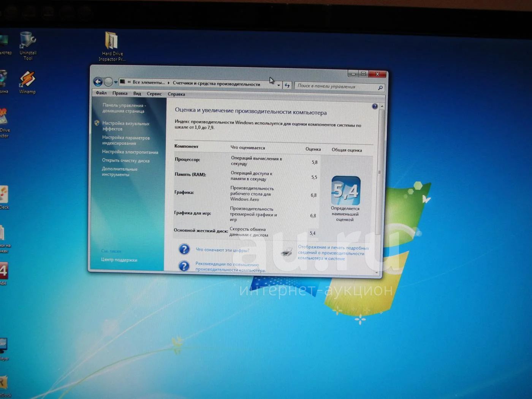Expand the address bar history dropdown arrow
Viewport: 532px width, 399px height.
(279, 85)
